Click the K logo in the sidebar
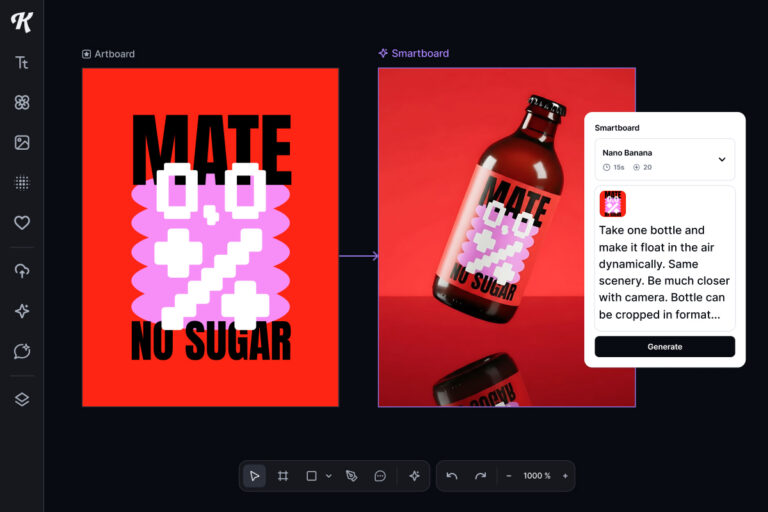 [x=22, y=22]
